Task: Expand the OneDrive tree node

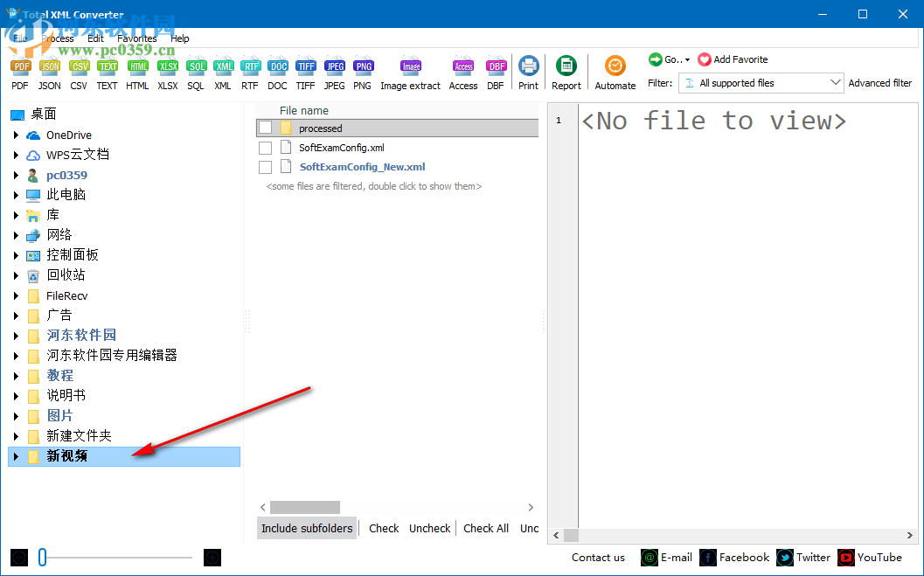Action: (x=16, y=135)
